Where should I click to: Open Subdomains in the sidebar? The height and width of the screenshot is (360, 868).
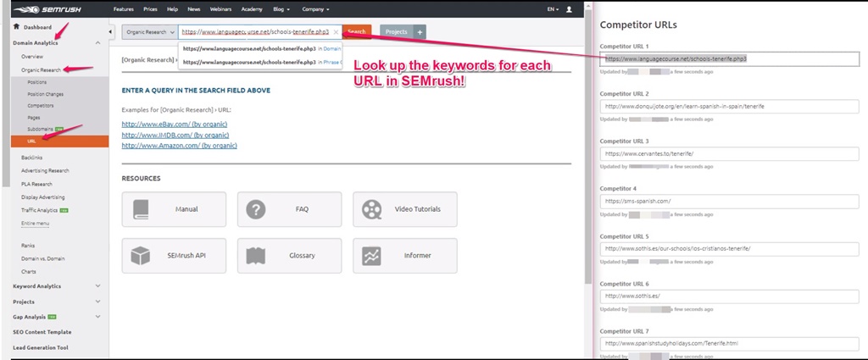41,130
